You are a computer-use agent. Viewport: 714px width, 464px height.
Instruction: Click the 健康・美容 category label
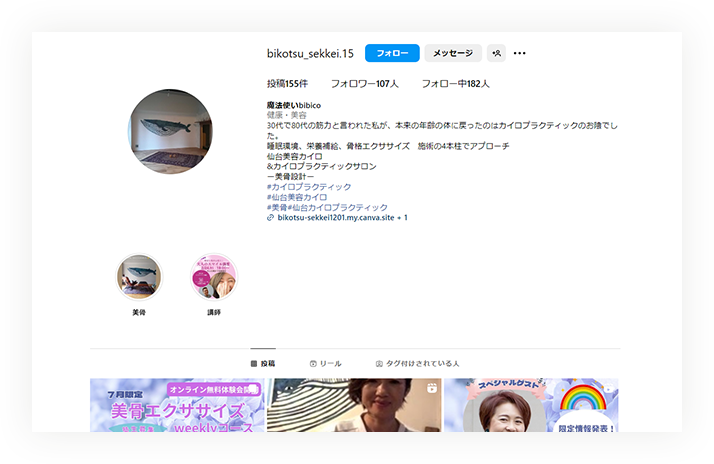click(x=286, y=115)
